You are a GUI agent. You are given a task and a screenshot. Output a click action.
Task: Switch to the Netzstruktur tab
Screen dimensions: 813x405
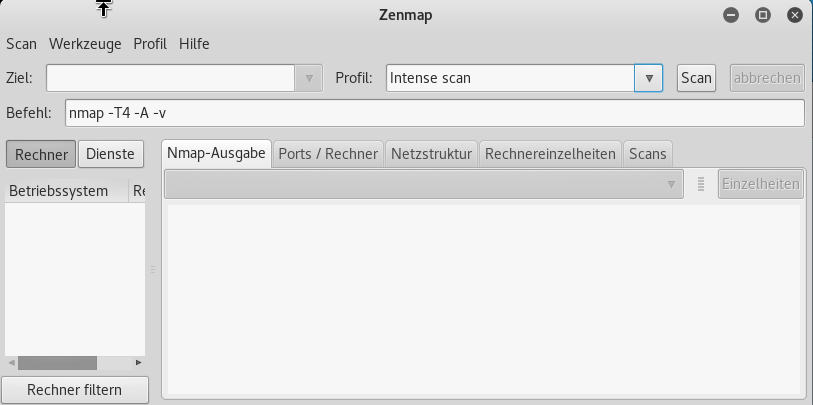(431, 154)
